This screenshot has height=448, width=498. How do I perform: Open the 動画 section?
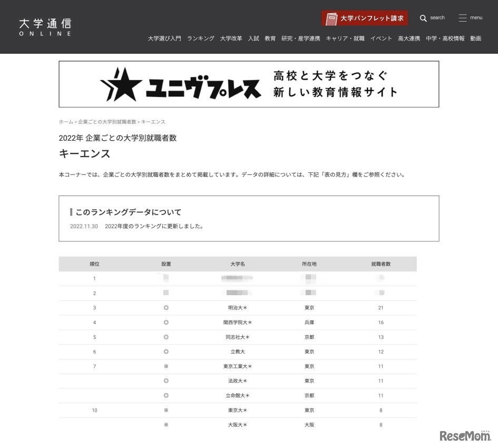pos(475,38)
